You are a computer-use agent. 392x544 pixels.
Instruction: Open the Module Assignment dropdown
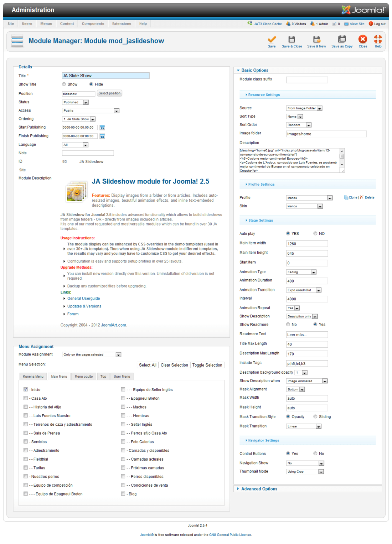coord(92,354)
